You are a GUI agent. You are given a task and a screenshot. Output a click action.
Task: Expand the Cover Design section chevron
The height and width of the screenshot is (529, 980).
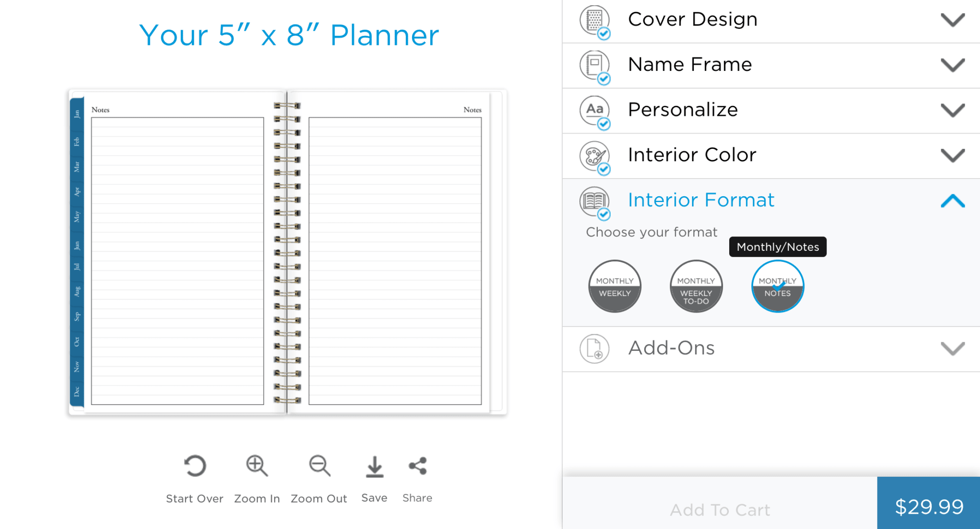click(952, 20)
